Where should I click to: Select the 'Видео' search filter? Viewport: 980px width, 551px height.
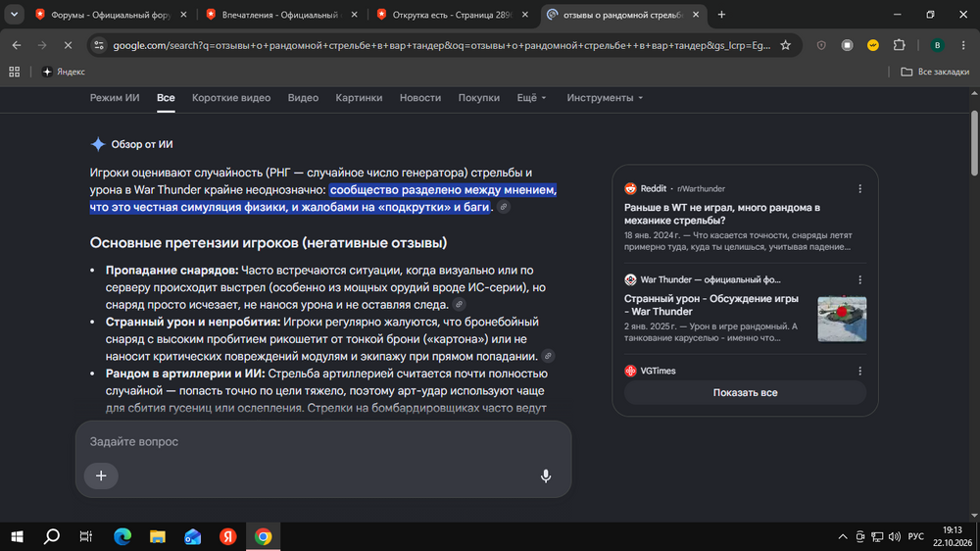click(x=303, y=98)
